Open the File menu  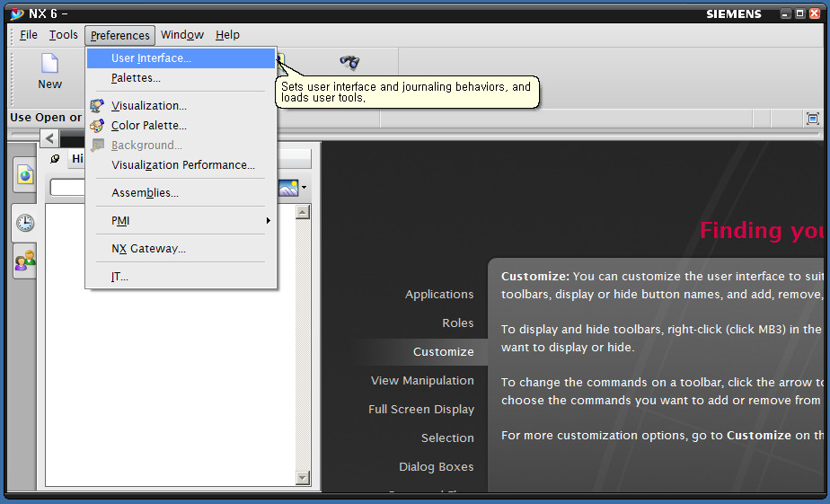point(29,35)
